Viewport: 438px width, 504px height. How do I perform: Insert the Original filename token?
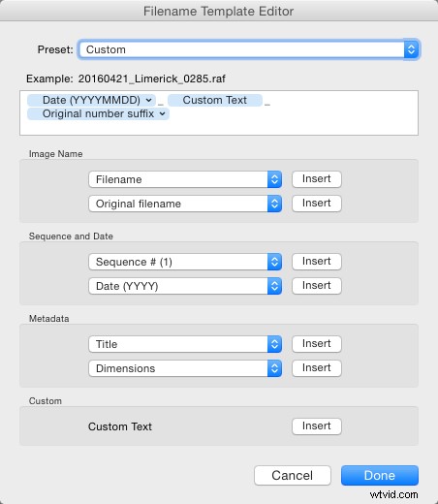coord(317,204)
